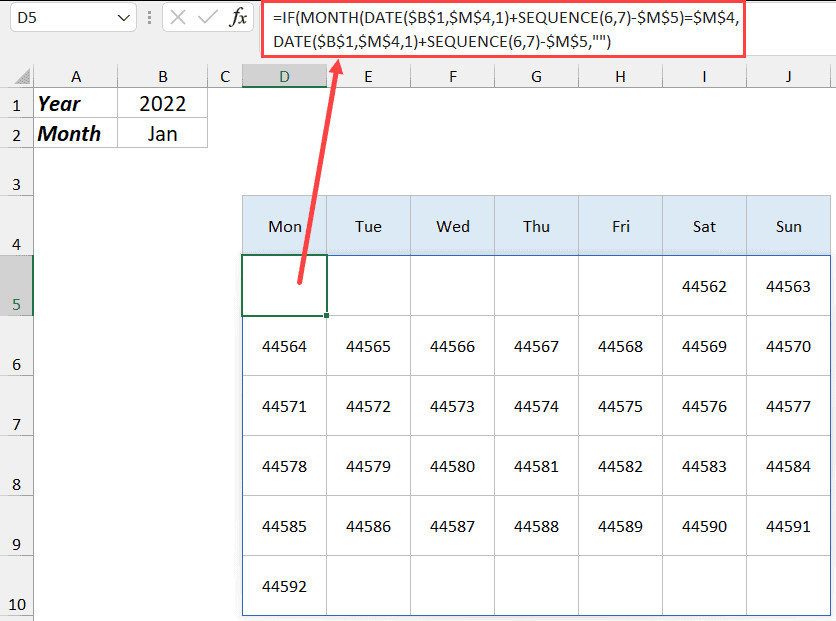Click the Insert Function fx icon
The width and height of the screenshot is (836, 621).
[238, 18]
